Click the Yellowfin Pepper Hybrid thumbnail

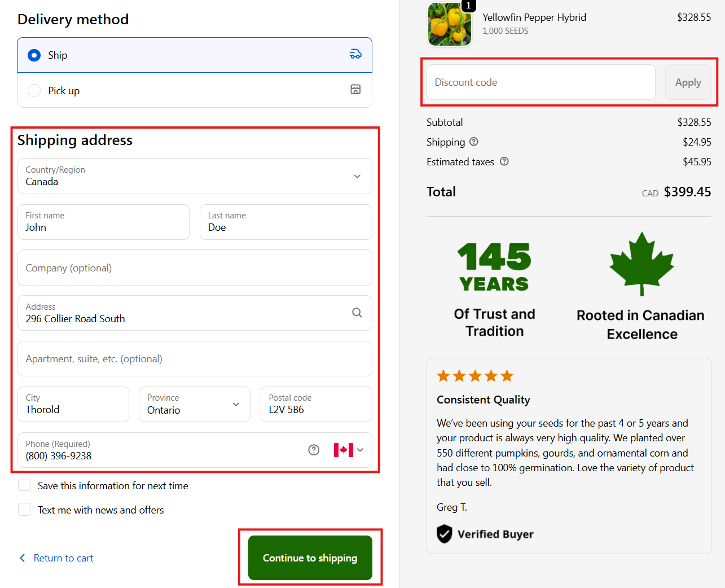tap(450, 24)
